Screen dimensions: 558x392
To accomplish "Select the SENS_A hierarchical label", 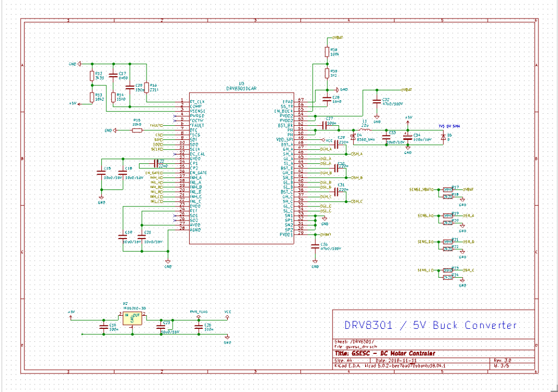I will [x=426, y=216].
